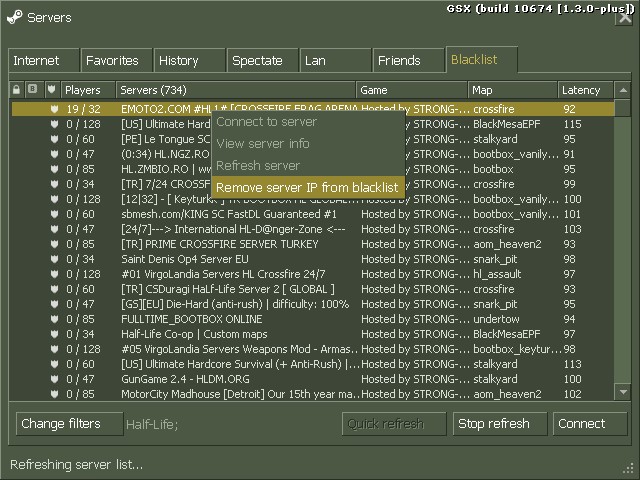Image resolution: width=640 pixels, height=480 pixels.
Task: Select Saint Denis Op4 Server EU row
Action: point(313,259)
